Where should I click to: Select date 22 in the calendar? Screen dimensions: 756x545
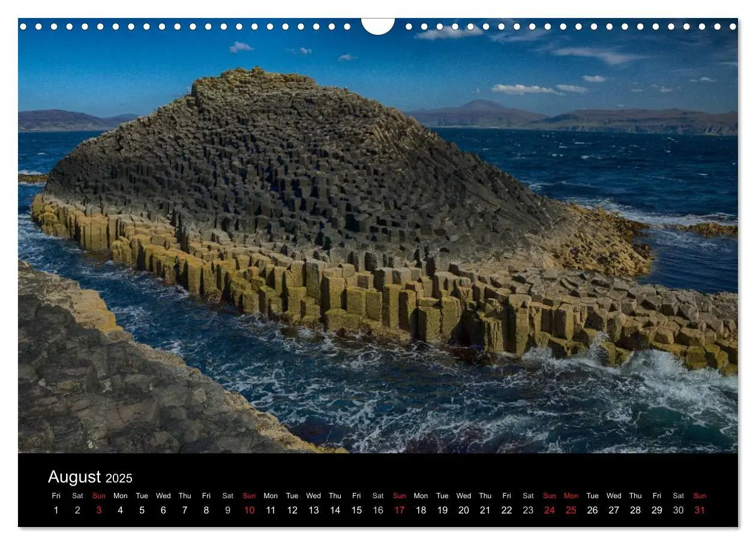pyautogui.click(x=506, y=510)
